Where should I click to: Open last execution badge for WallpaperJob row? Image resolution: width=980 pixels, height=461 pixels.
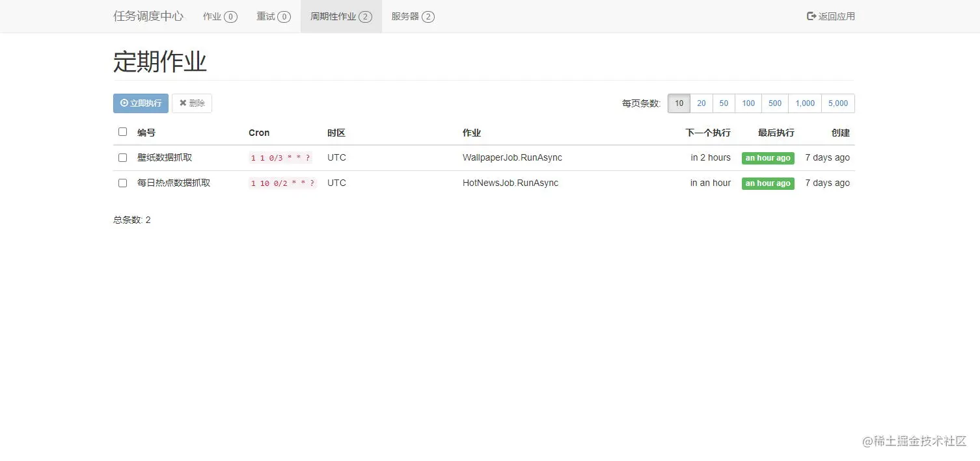pyautogui.click(x=768, y=158)
